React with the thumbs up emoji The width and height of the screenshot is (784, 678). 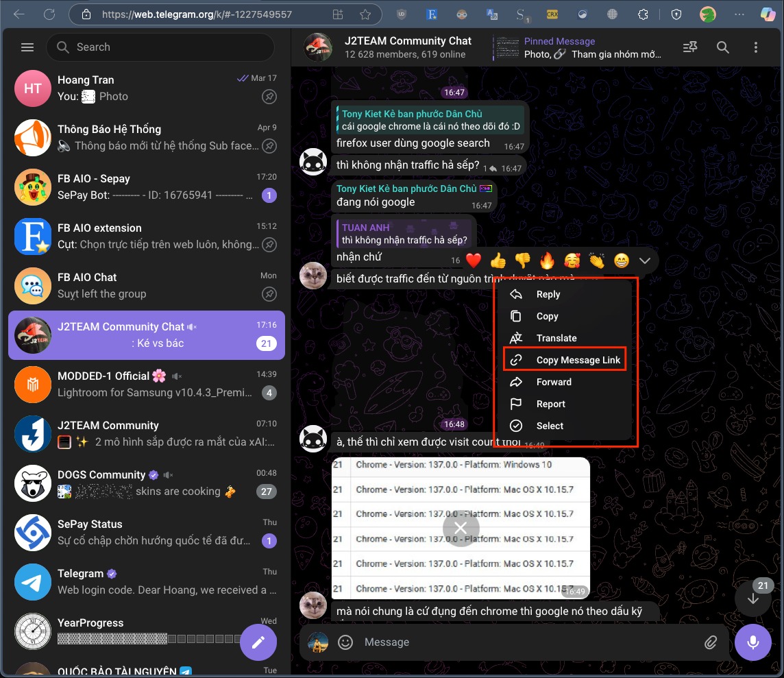click(x=498, y=261)
